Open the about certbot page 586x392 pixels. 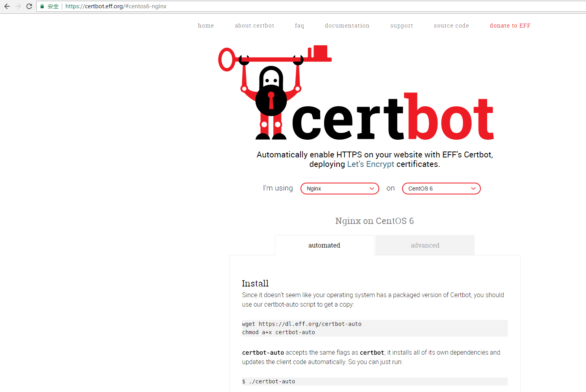pyautogui.click(x=254, y=26)
